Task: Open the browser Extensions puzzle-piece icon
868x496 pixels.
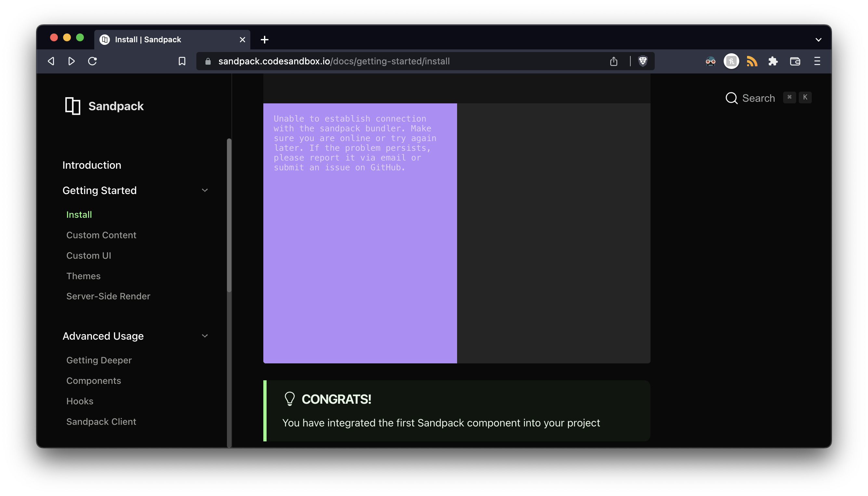Action: 773,61
